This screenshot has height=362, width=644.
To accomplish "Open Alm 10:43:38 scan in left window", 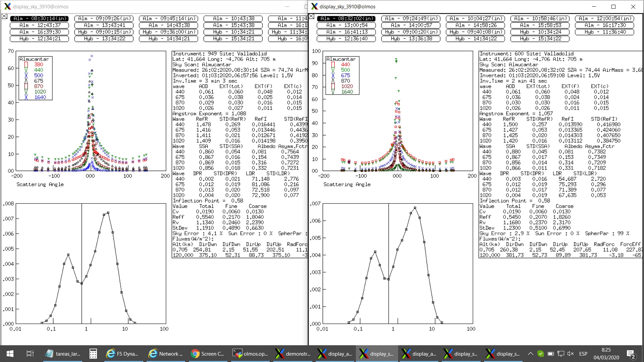I will pos(233,18).
